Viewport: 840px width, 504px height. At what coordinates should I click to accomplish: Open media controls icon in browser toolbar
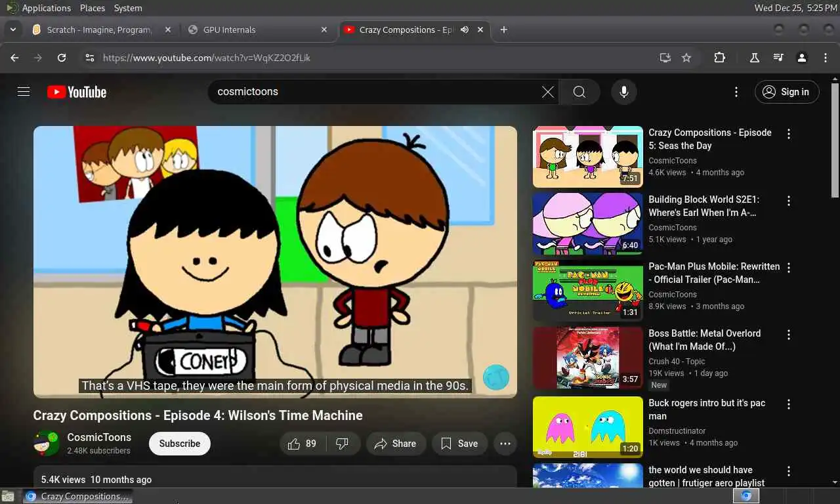point(778,58)
